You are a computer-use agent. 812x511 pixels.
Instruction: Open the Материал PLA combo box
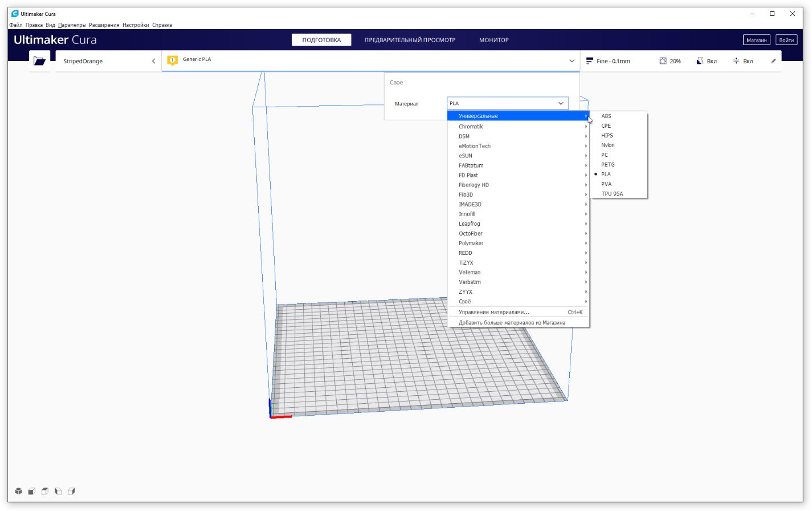[x=507, y=103]
